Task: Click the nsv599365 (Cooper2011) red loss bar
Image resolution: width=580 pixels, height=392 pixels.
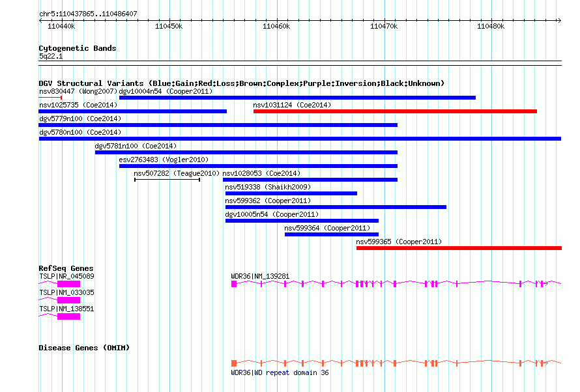Action: (459, 248)
